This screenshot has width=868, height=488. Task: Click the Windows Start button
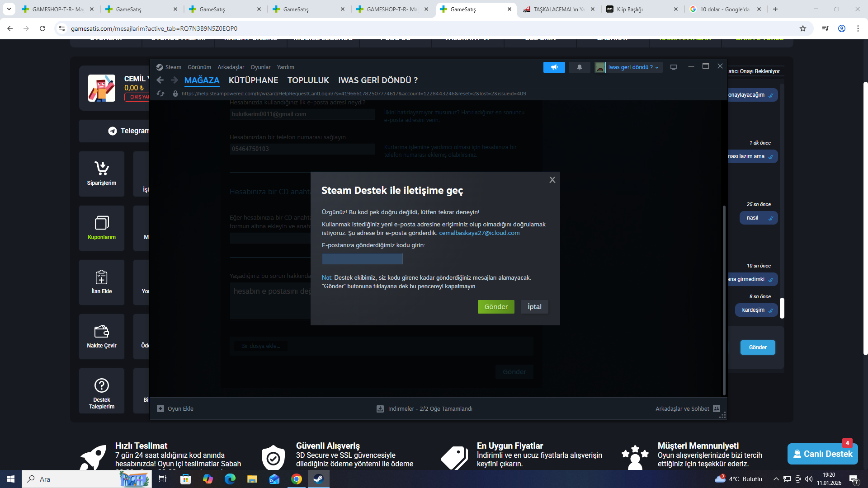tap(11, 479)
